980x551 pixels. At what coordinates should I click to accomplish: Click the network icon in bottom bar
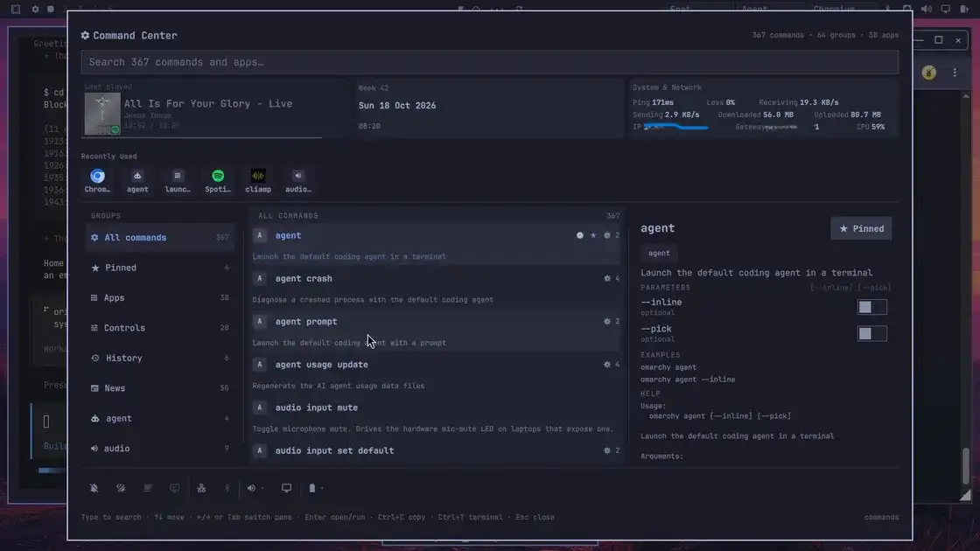point(201,488)
